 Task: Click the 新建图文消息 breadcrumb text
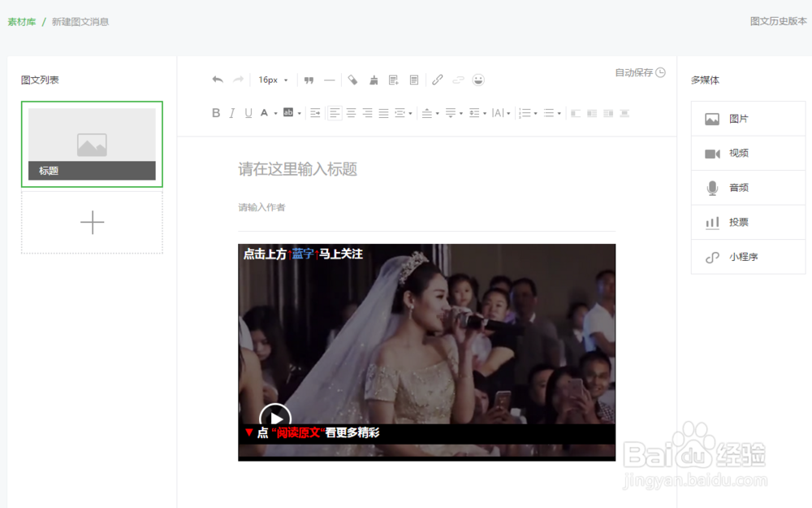(80, 22)
